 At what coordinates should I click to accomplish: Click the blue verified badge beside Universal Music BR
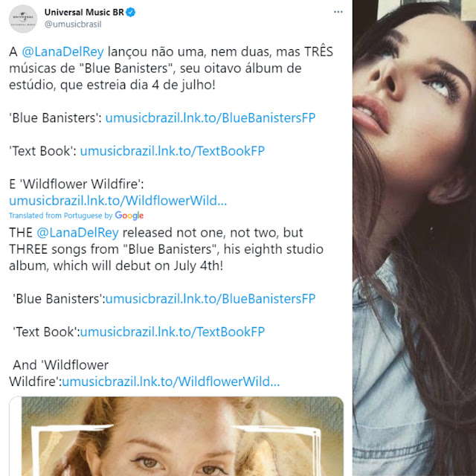tap(131, 12)
